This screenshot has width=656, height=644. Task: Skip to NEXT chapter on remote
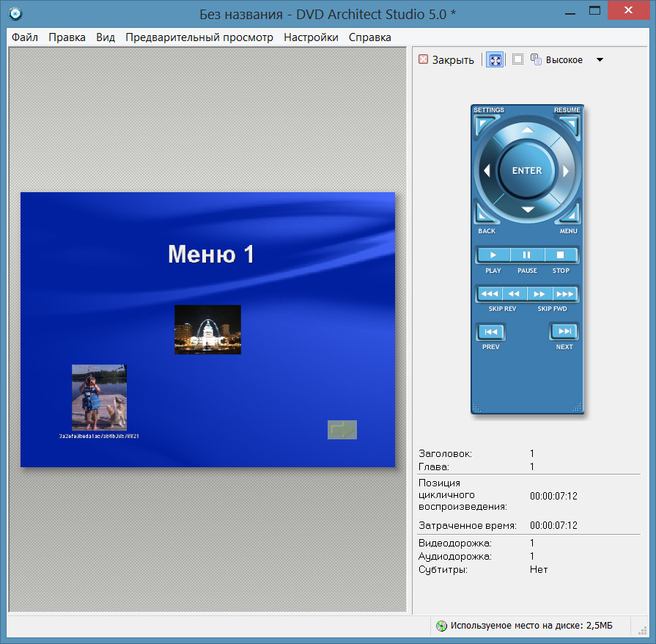[x=564, y=332]
